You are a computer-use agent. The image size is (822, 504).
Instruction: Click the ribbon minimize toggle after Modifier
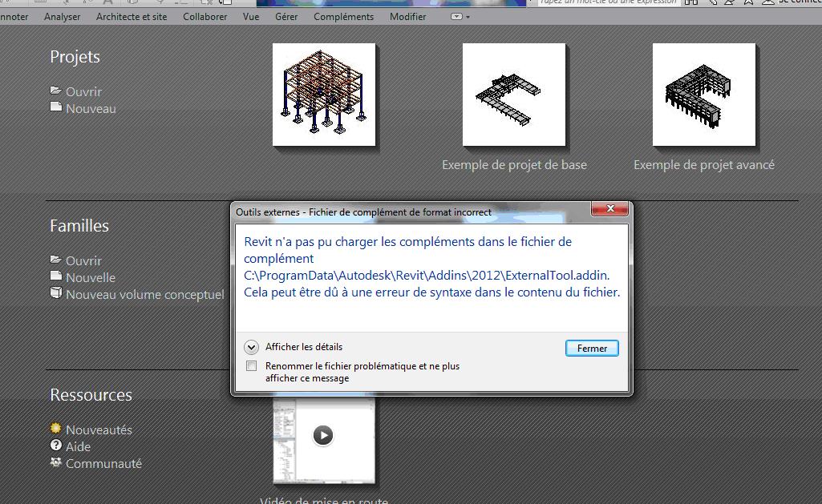(456, 17)
